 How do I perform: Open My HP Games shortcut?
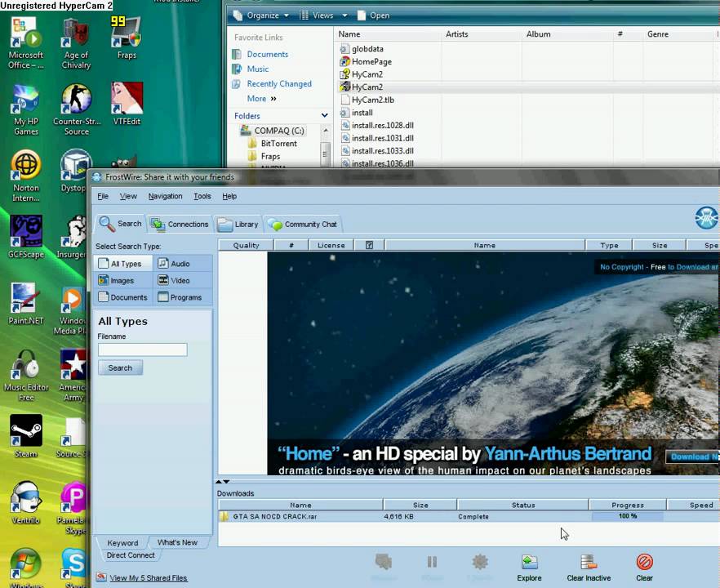tap(26, 109)
